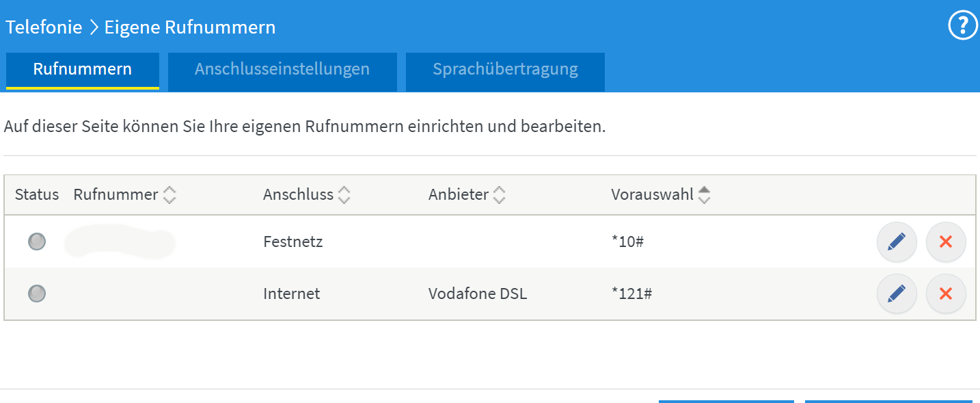Screen dimensions: 980x403
Task: Open the help question mark icon
Action: coord(963,27)
